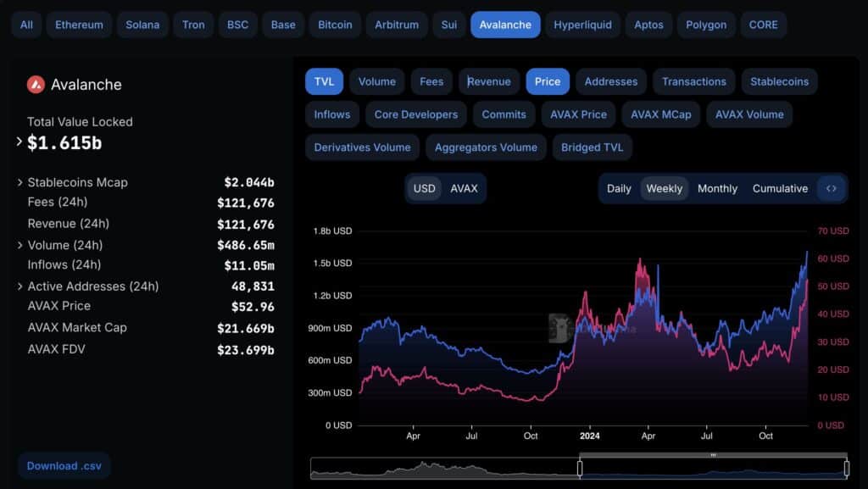
Task: Switch to the CORE chain tab
Action: 764,25
